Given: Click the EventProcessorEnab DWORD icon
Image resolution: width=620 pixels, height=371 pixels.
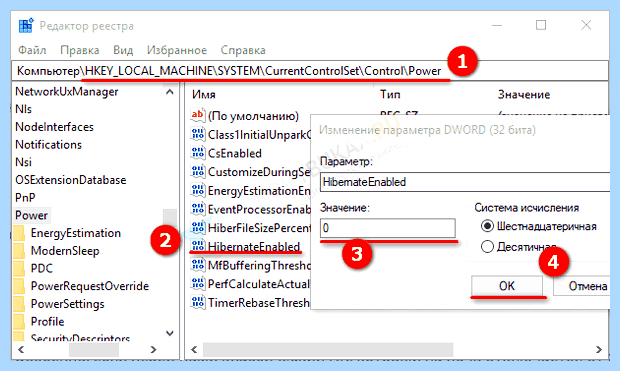Looking at the screenshot, I should point(198,209).
